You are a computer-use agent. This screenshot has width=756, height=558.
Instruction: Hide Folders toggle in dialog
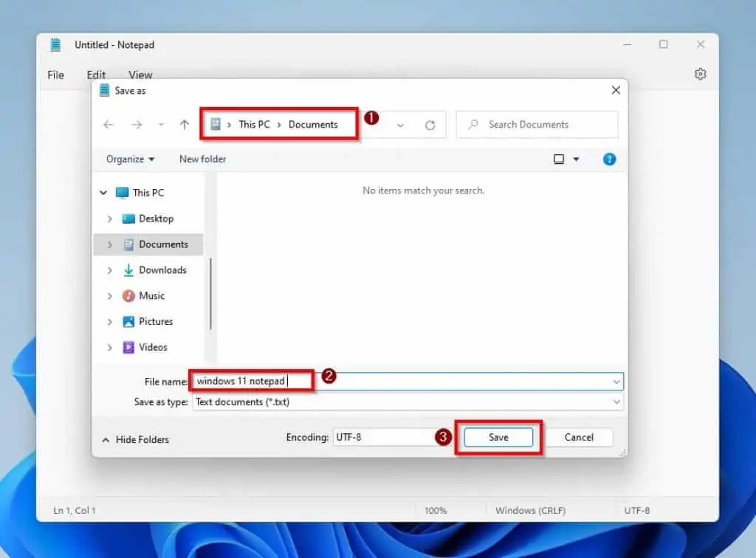[136, 439]
